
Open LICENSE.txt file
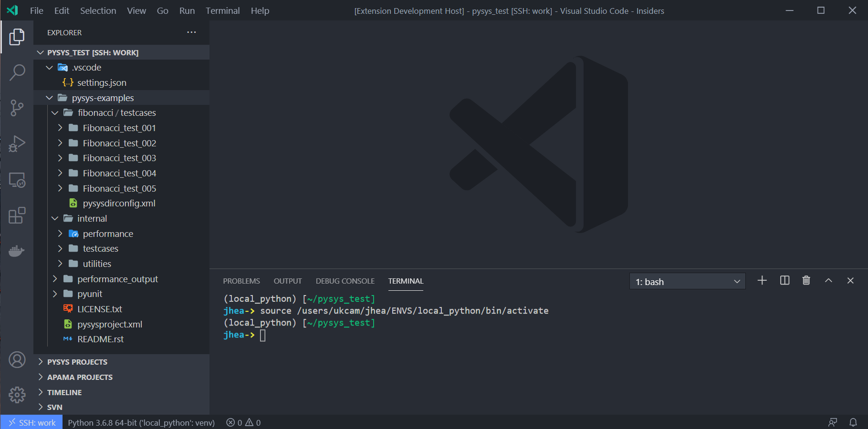[x=121, y=309]
